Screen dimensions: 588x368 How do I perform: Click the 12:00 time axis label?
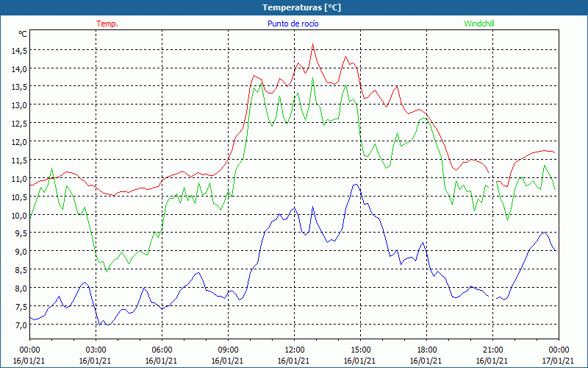coord(295,350)
